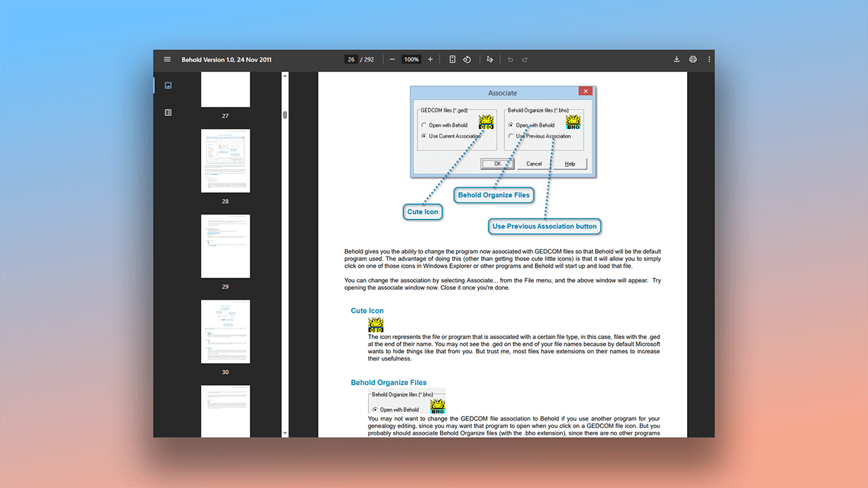Rotate the page counterclockwise
Image resolution: width=868 pixels, height=488 pixels.
pyautogui.click(x=467, y=59)
